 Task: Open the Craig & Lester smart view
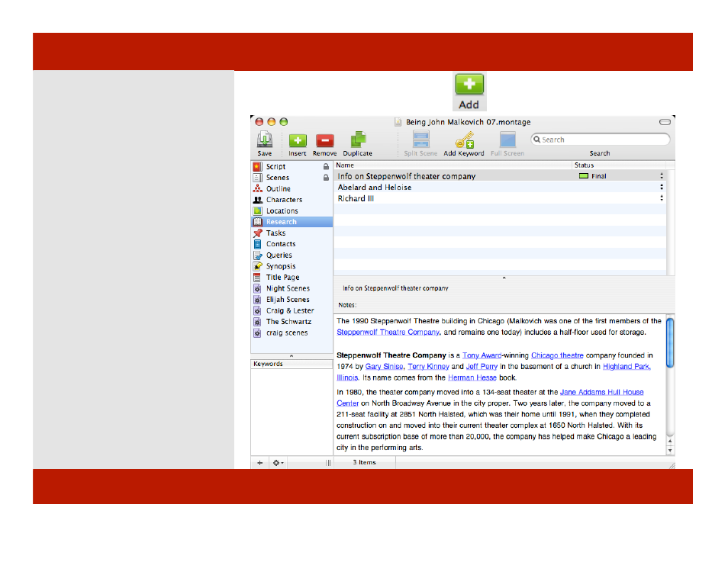[292, 310]
